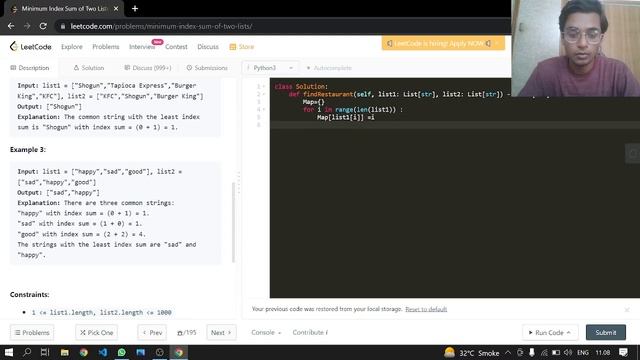Open the Problems list button

[x=32, y=333]
